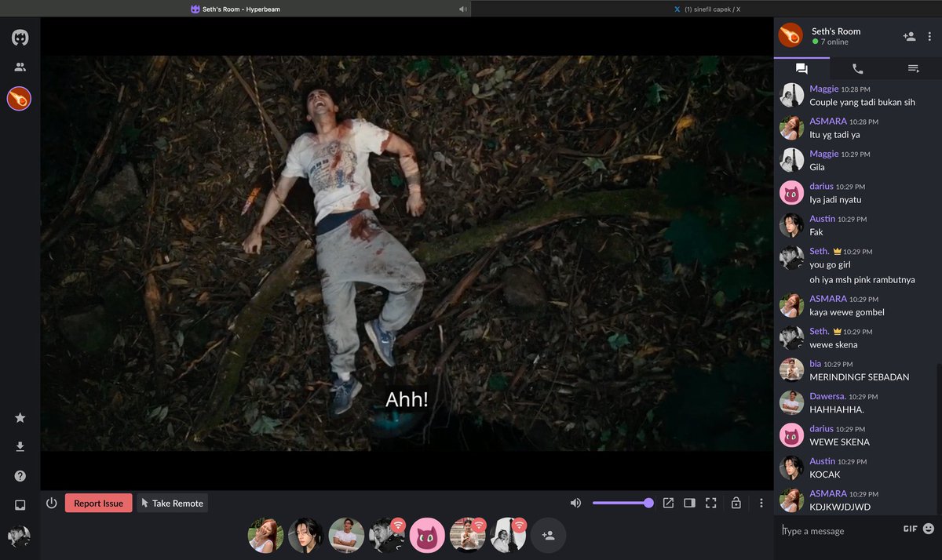Select the pink devil avatar in participant row
This screenshot has width=942, height=560.
427,535
